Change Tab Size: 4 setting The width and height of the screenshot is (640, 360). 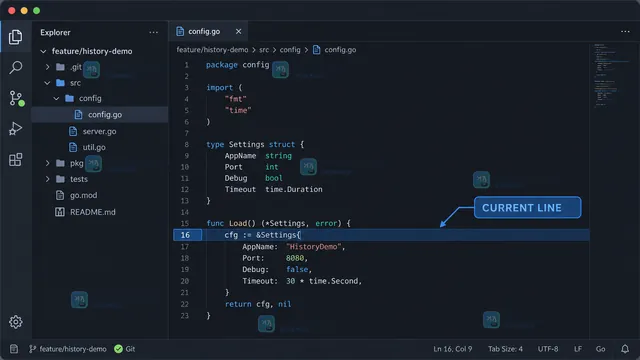(505, 349)
